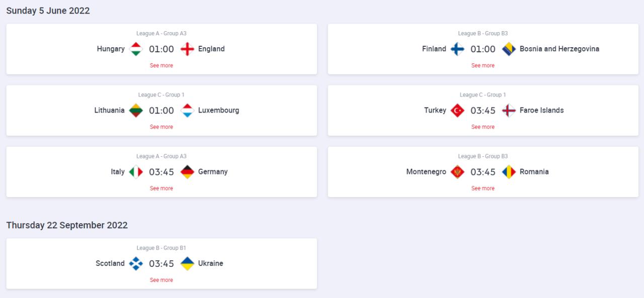Screen dimensions: 644x298
Task: Open See more for Lithuania vs Luxembourg
Action: pos(162,127)
